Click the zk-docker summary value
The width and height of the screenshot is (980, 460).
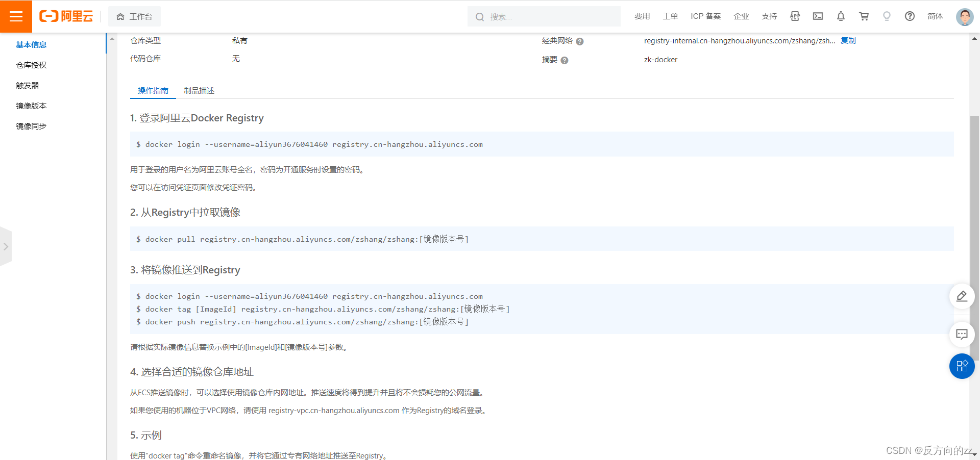(x=660, y=60)
